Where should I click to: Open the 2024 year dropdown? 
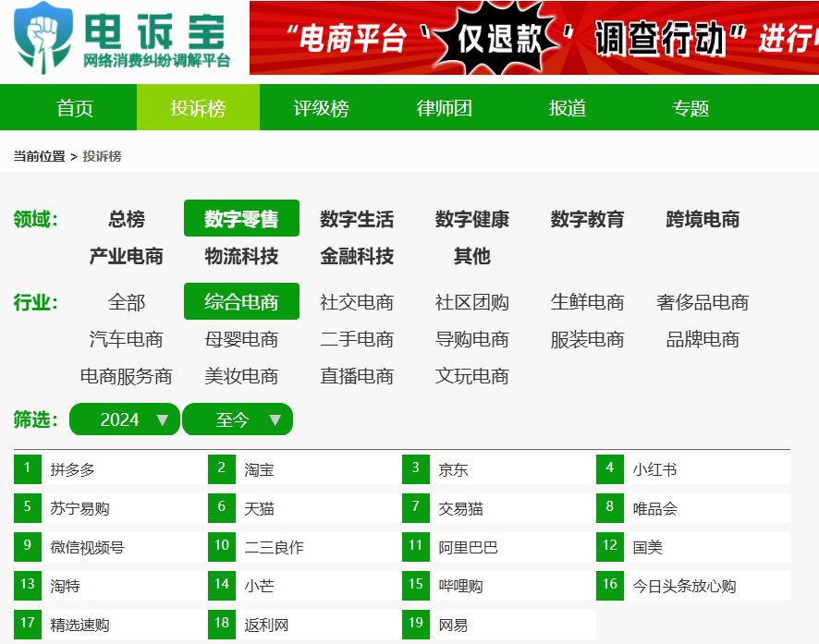(125, 419)
